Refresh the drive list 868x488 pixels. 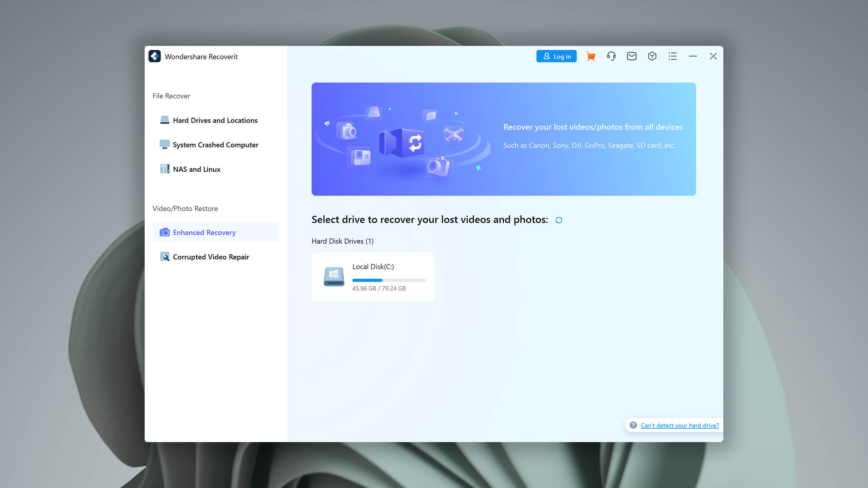coord(559,220)
